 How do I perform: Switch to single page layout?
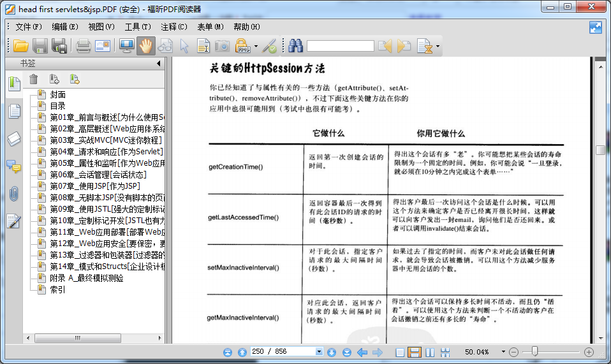coord(399,352)
